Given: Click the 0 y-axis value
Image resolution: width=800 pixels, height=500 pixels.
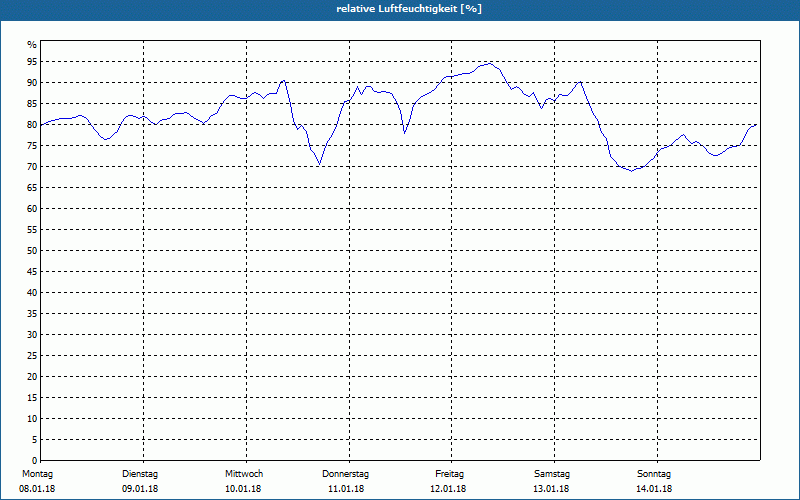Looking at the screenshot, I should click(34, 460).
